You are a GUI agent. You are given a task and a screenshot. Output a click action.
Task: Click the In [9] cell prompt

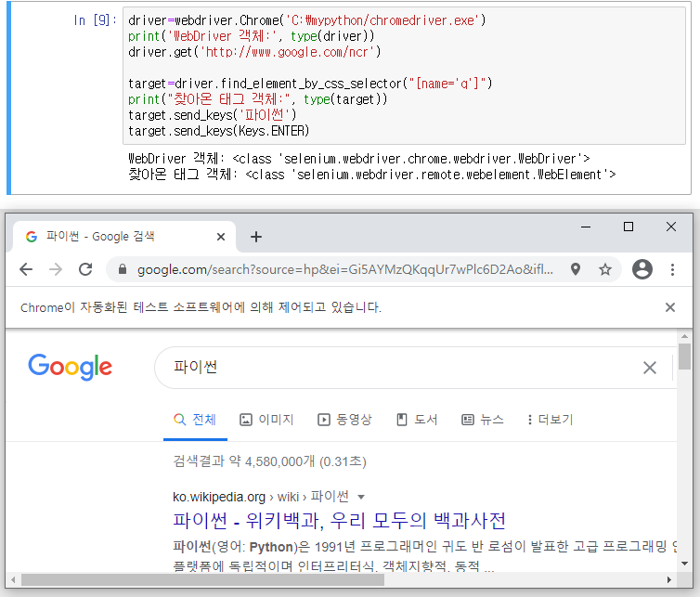coord(95,20)
